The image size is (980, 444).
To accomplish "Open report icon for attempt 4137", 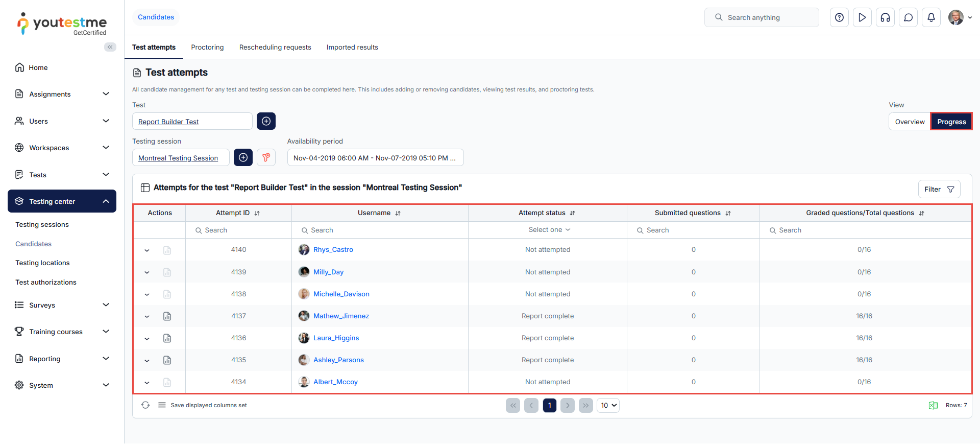I will [x=167, y=316].
